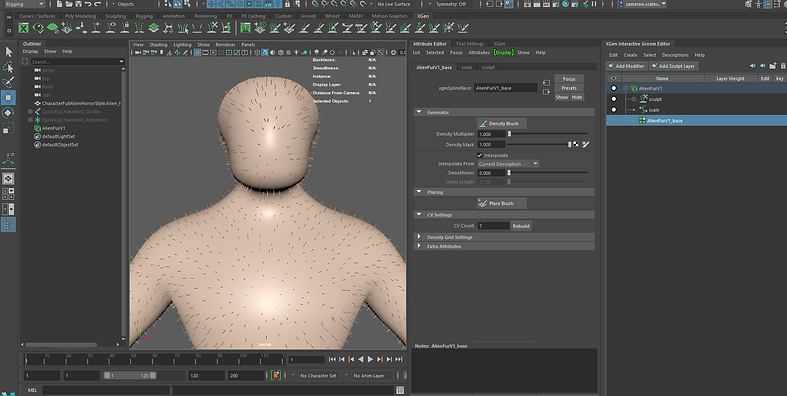
Task: Click the persp camera icon in Outliner
Action: click(38, 70)
